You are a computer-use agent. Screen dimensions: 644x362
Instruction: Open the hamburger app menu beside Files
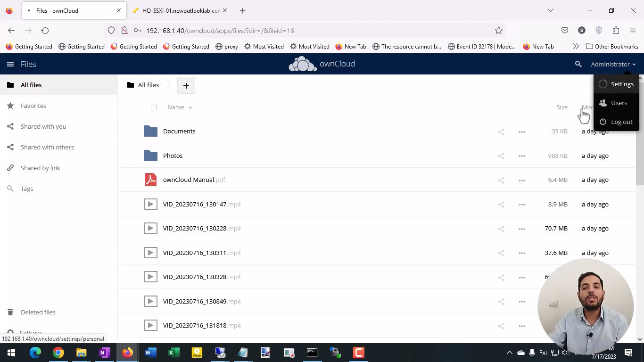10,64
